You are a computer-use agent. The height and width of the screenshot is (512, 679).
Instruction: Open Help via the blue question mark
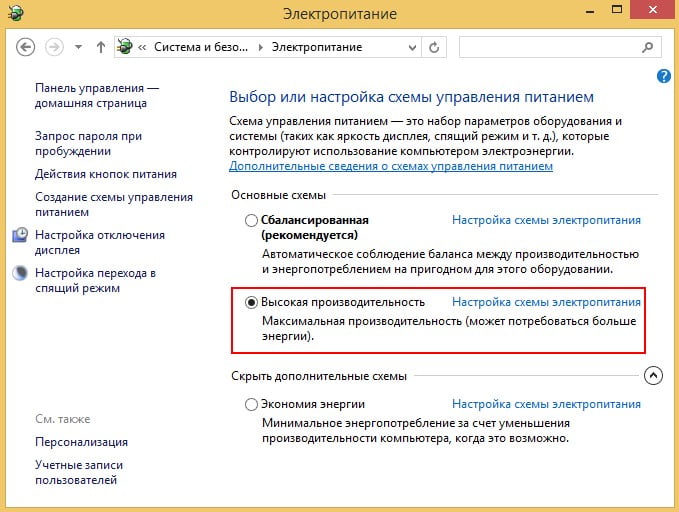(x=663, y=76)
